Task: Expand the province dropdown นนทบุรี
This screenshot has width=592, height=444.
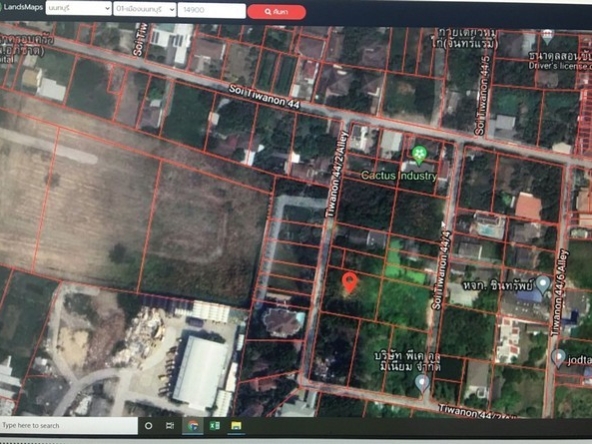Action: (x=79, y=9)
